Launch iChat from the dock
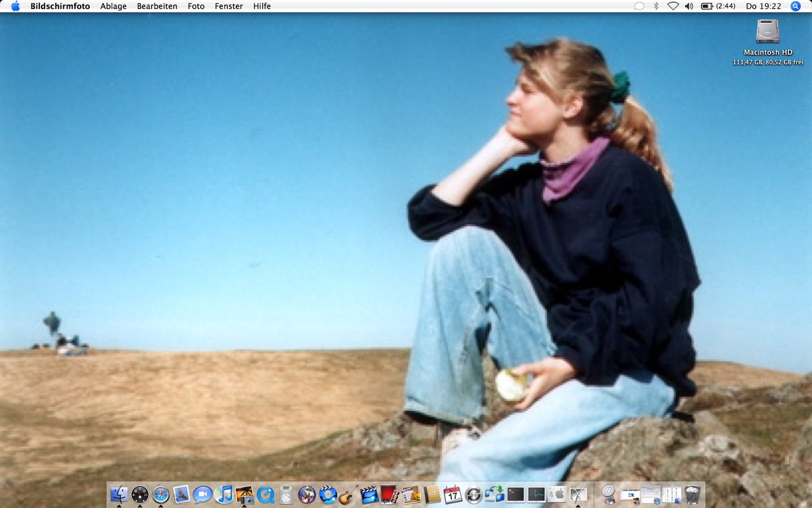This screenshot has width=812, height=508. coord(202,495)
